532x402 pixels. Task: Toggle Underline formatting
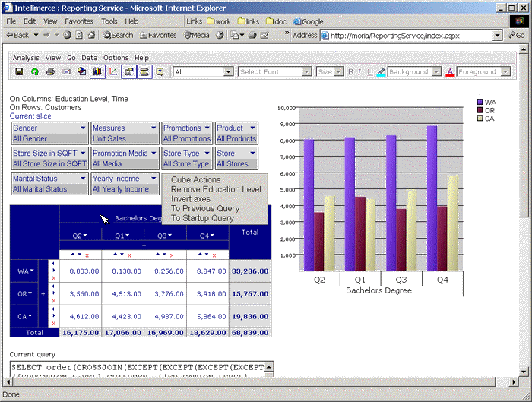pyautogui.click(x=370, y=72)
